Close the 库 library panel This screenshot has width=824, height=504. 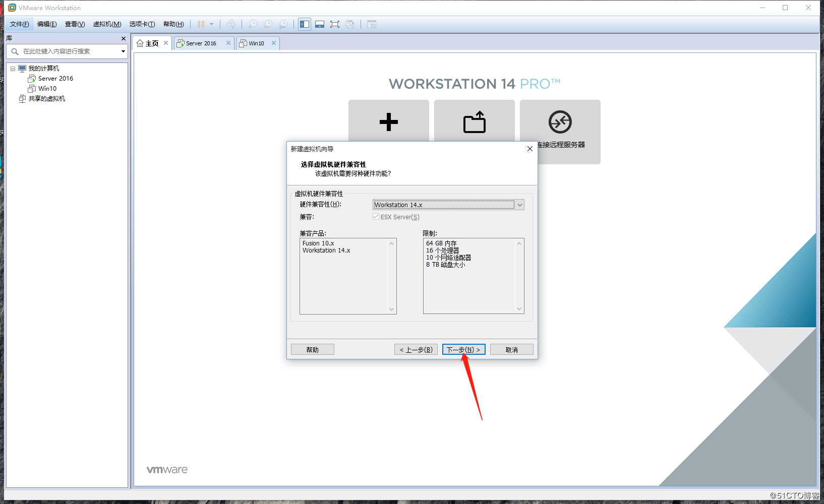click(x=124, y=39)
